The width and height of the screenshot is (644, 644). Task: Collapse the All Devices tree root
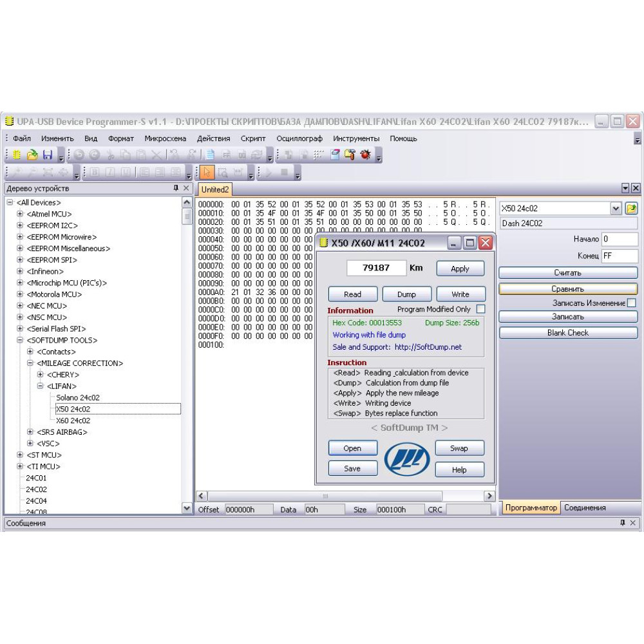10,202
